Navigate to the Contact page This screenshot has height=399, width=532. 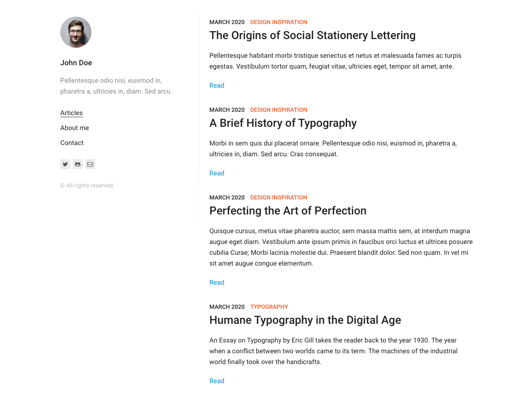tap(72, 143)
